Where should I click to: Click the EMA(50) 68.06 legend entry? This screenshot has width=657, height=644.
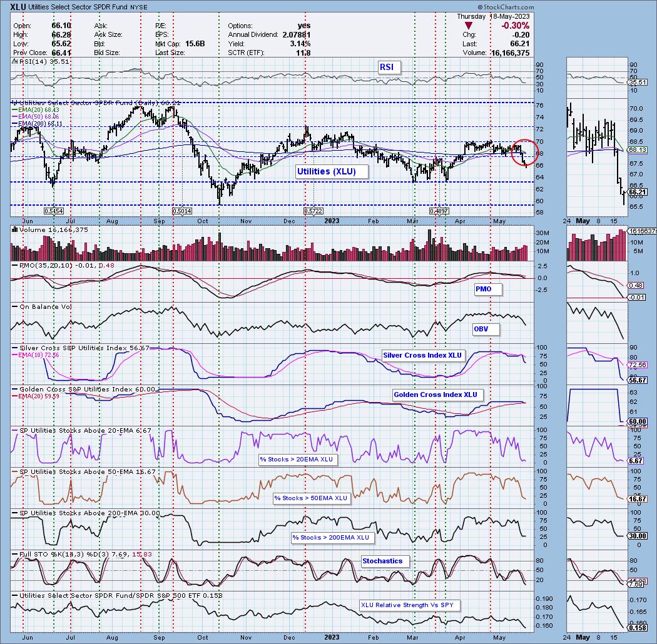[x=35, y=117]
